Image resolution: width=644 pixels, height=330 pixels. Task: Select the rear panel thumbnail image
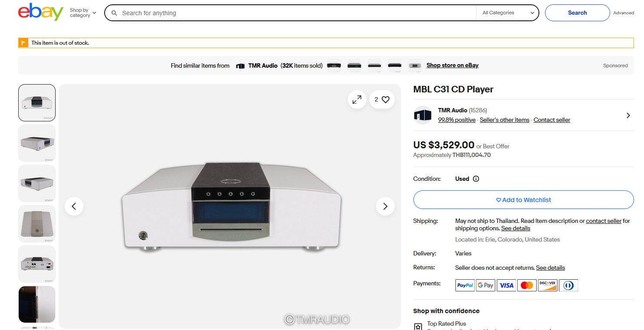coord(37,264)
